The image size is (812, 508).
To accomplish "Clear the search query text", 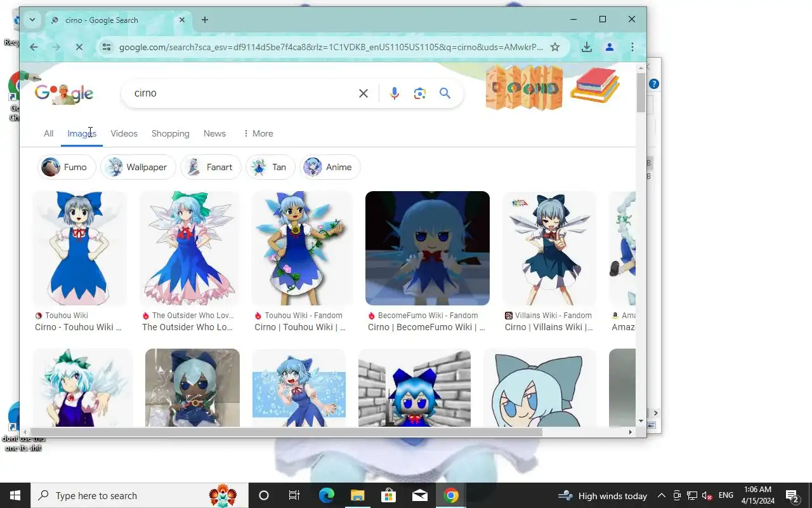I will [x=363, y=93].
